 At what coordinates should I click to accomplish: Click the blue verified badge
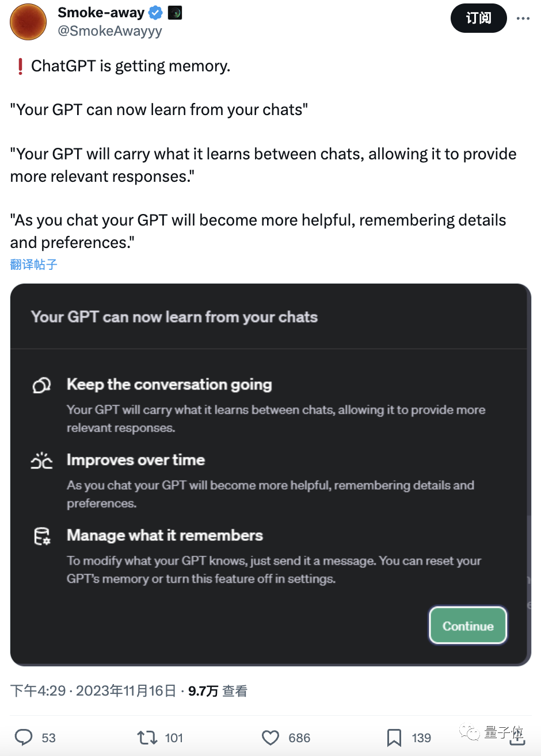pos(155,13)
